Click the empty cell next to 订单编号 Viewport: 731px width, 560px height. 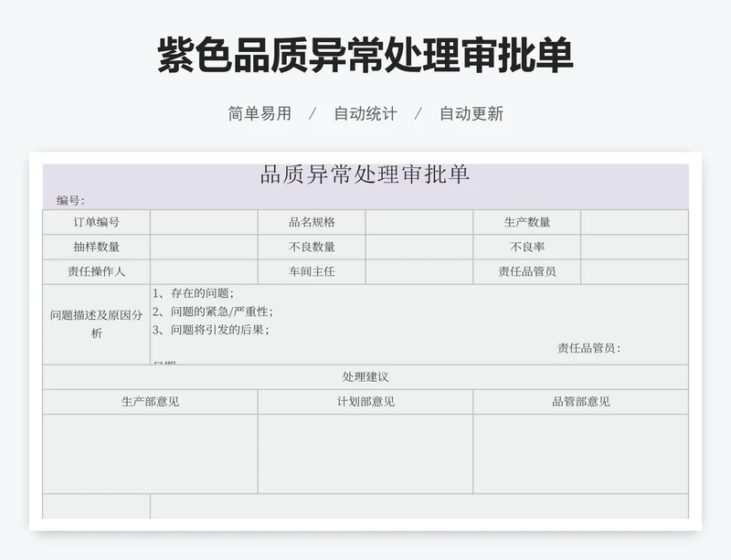coord(204,222)
